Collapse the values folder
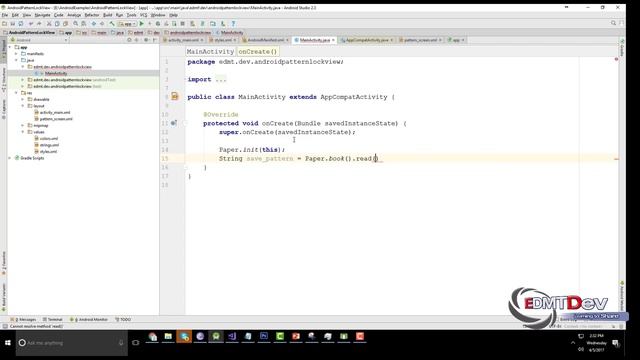 tap(23, 132)
